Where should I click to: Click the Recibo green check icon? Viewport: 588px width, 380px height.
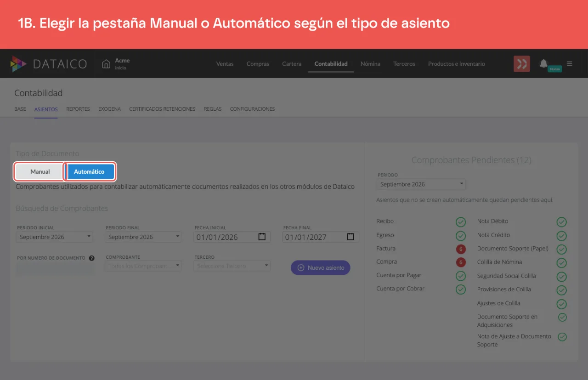(x=461, y=222)
